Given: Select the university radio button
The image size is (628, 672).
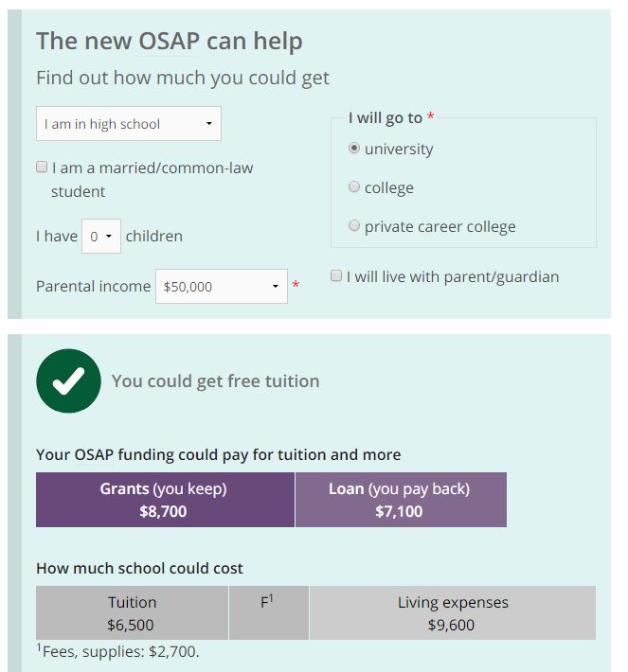Looking at the screenshot, I should click(354, 149).
